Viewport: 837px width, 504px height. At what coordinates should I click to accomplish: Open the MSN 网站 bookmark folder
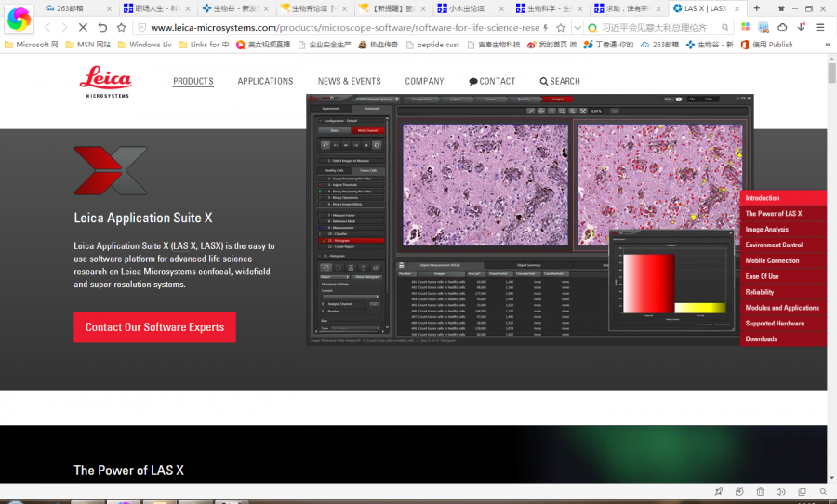tap(88, 45)
